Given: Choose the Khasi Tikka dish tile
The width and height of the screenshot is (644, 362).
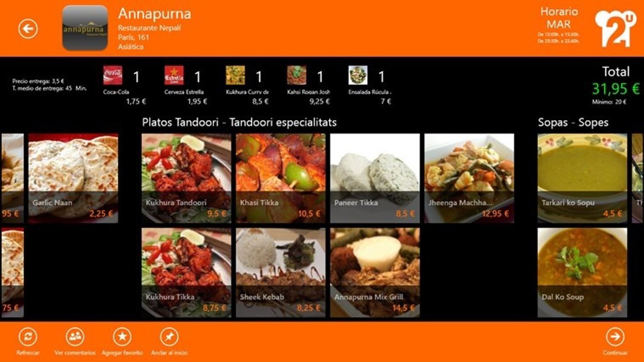Looking at the screenshot, I should (281, 179).
